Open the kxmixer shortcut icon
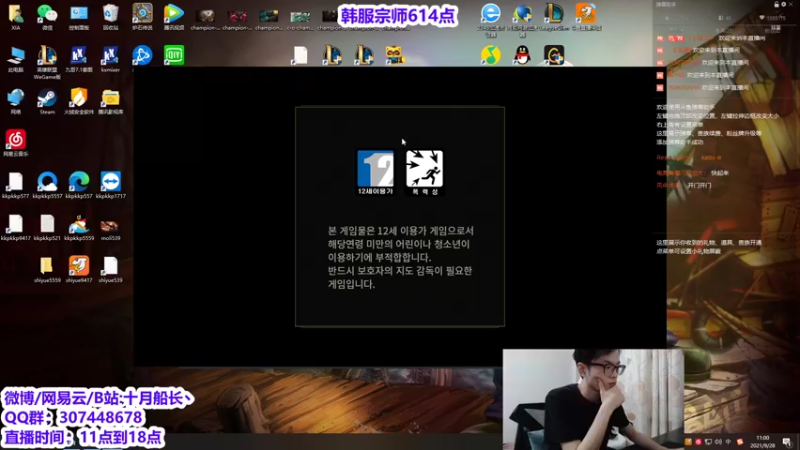This screenshot has width=800, height=450. click(x=110, y=59)
